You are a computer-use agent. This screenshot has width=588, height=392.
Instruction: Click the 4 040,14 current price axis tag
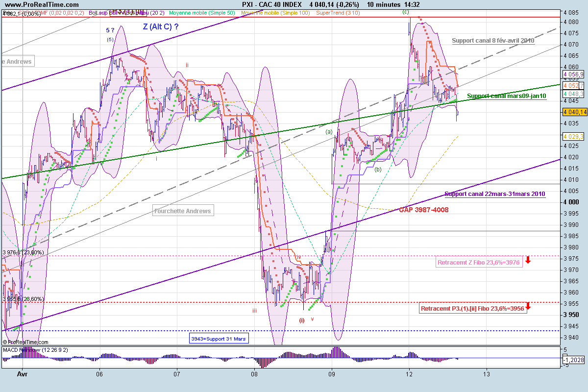575,112
